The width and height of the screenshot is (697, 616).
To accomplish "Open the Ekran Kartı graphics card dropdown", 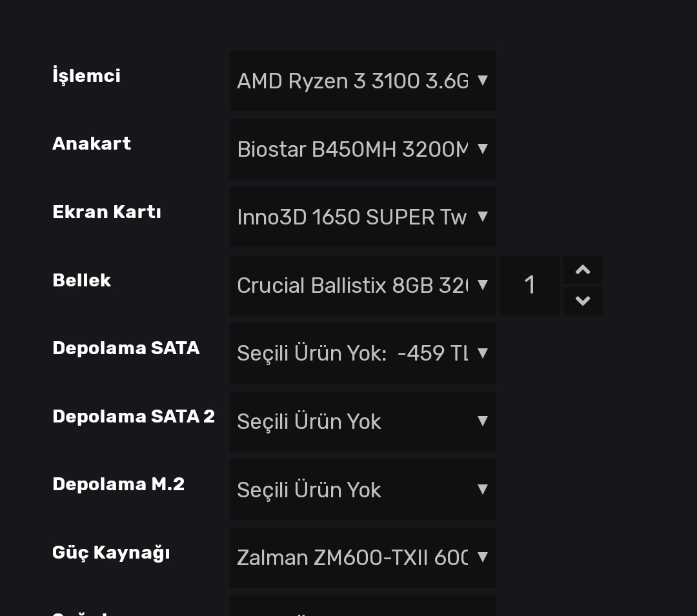I will pyautogui.click(x=352, y=217).
